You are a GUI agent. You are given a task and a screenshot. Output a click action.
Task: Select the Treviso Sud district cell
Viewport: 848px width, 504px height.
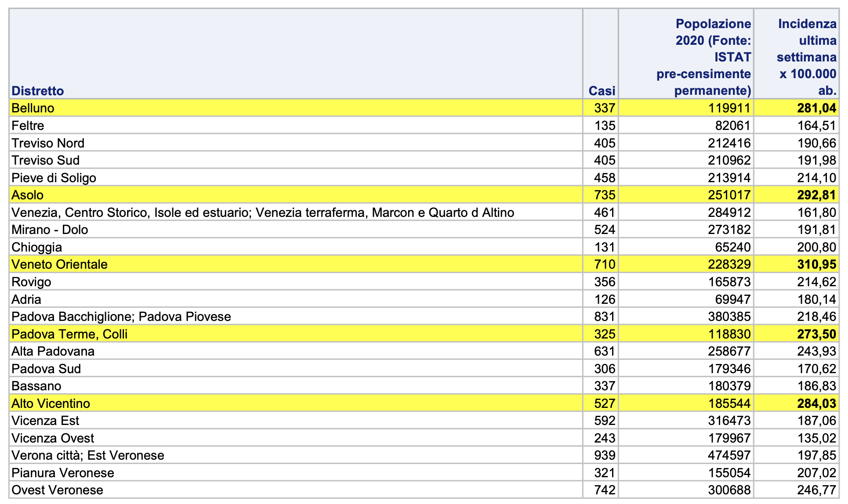click(x=296, y=160)
